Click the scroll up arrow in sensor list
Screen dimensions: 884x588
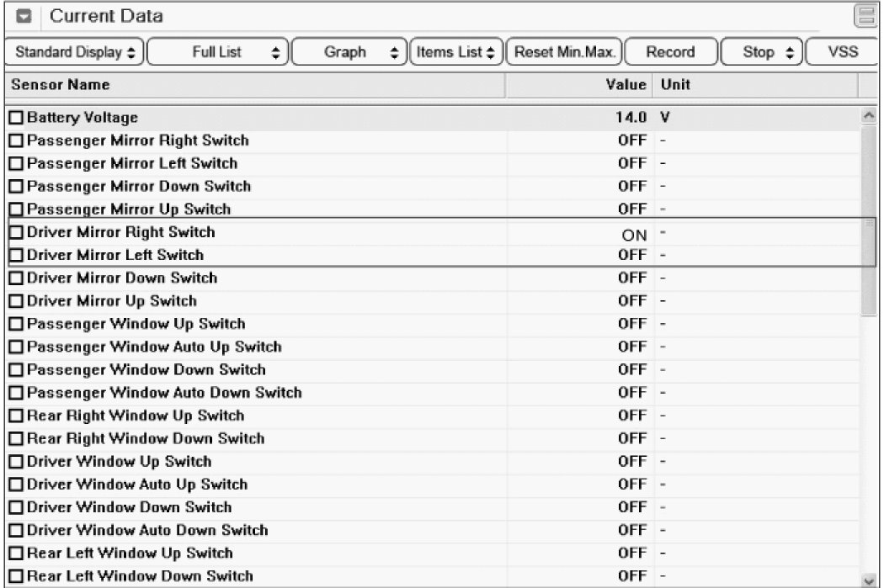pyautogui.click(x=868, y=117)
